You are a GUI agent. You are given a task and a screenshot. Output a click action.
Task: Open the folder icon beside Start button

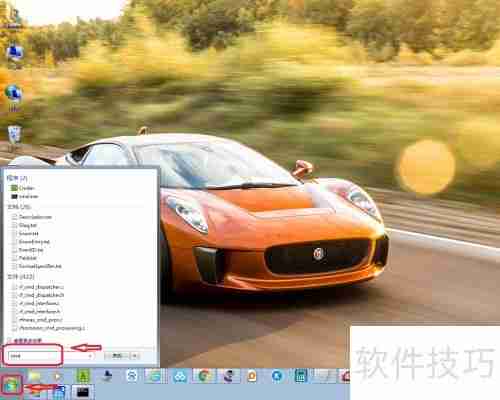[34, 376]
